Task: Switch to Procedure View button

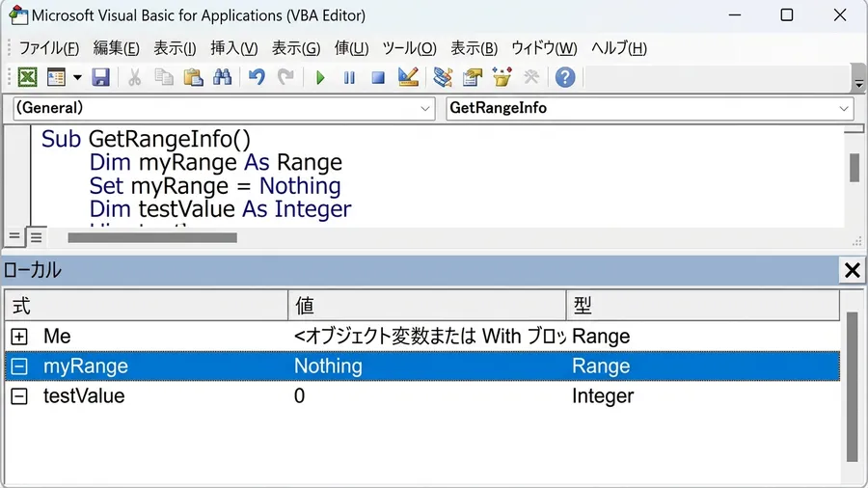Action: coord(14,237)
